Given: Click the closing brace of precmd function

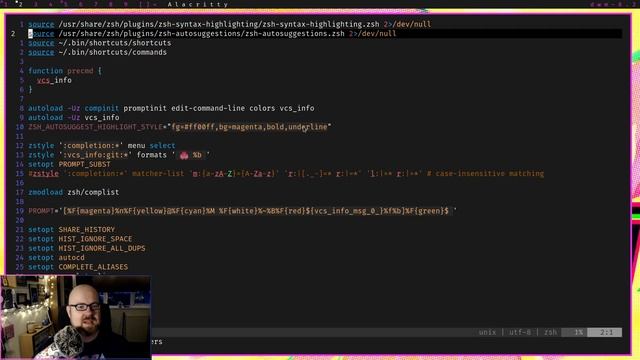Looking at the screenshot, I should 30,89.
